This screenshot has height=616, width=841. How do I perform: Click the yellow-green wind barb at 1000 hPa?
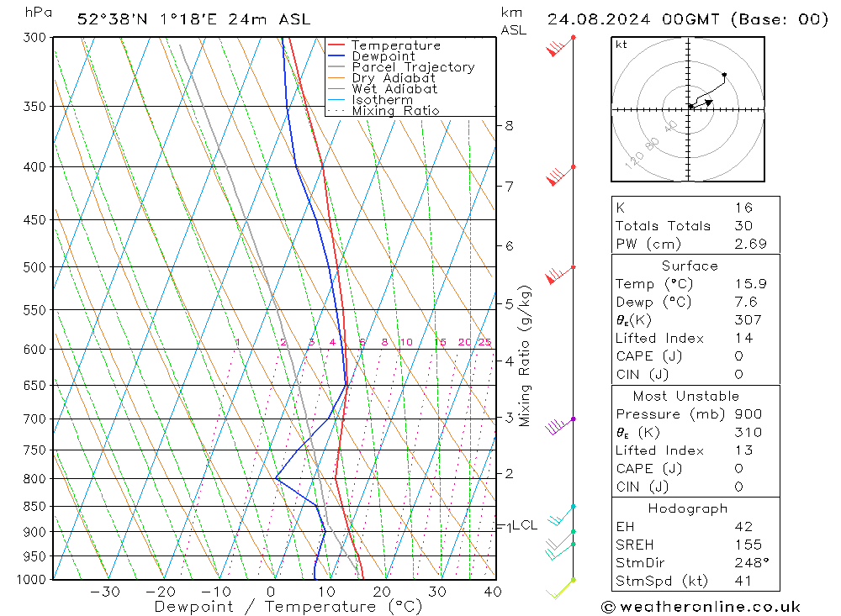560,588
